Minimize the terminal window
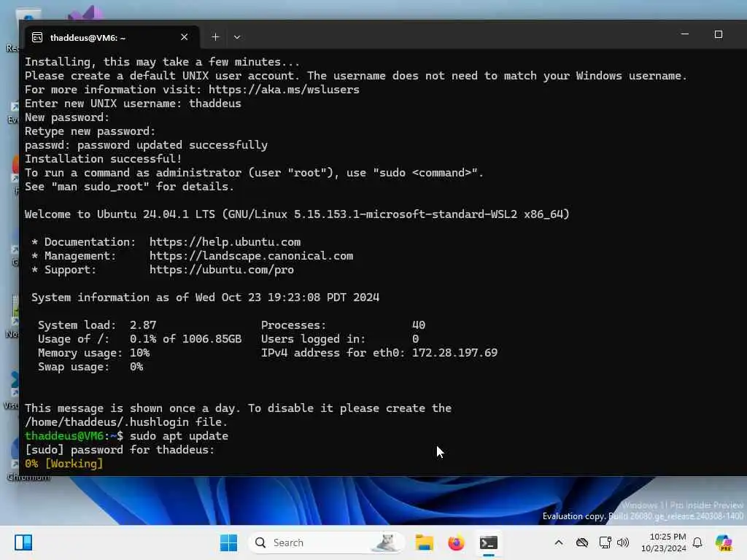The width and height of the screenshot is (747, 560). click(x=684, y=34)
